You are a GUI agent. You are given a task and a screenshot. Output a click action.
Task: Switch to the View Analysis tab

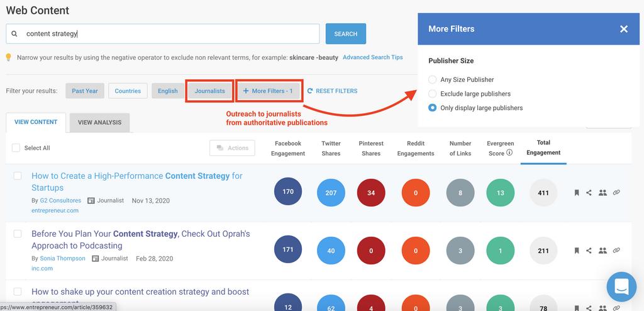(99, 122)
